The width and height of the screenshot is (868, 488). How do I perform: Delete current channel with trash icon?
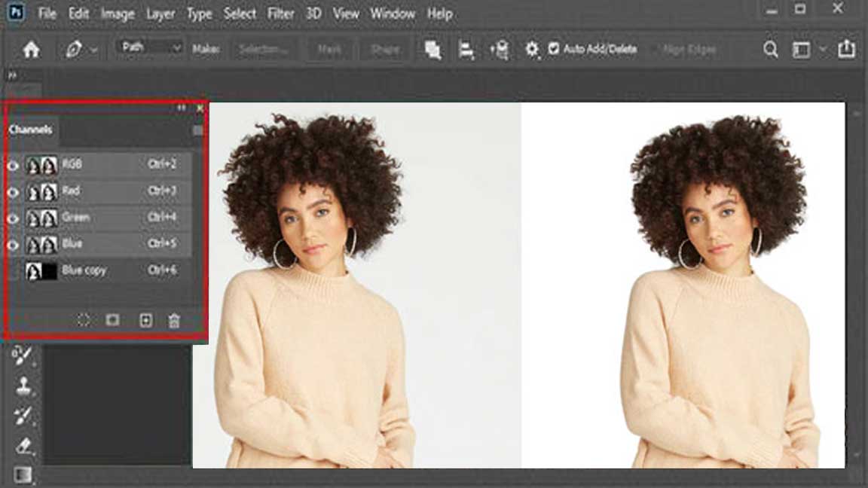click(x=175, y=320)
